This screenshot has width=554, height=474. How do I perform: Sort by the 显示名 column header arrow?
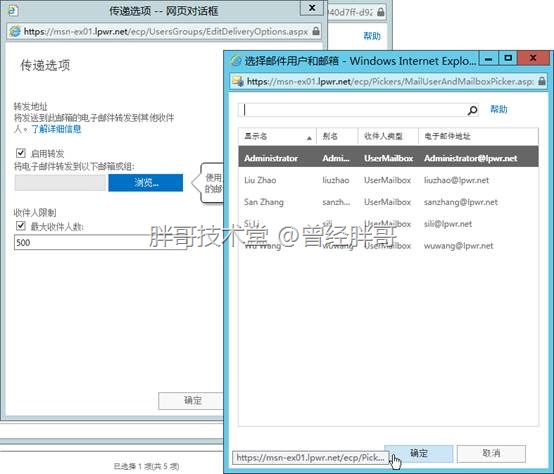click(x=309, y=138)
